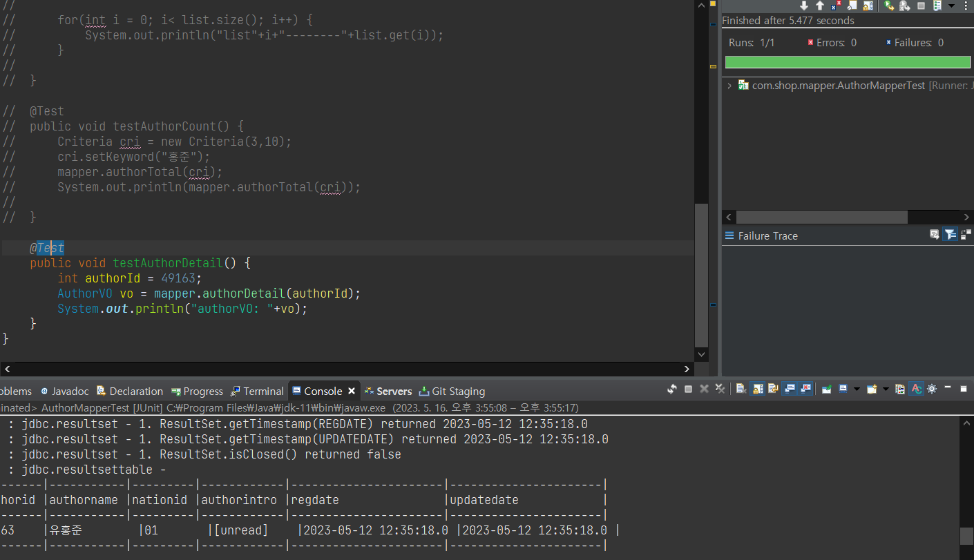Toggle Console scroll lock
This screenshot has width=974, height=560.
tap(758, 389)
